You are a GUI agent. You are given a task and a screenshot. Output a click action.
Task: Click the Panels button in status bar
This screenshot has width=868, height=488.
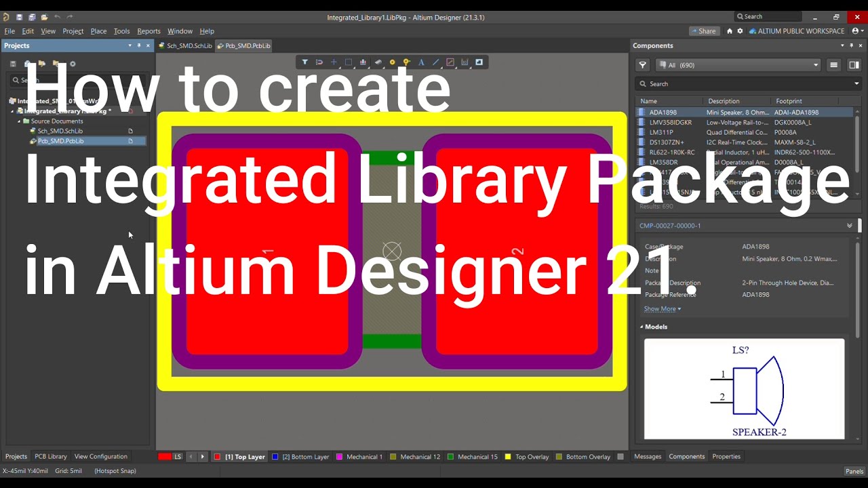coord(854,472)
